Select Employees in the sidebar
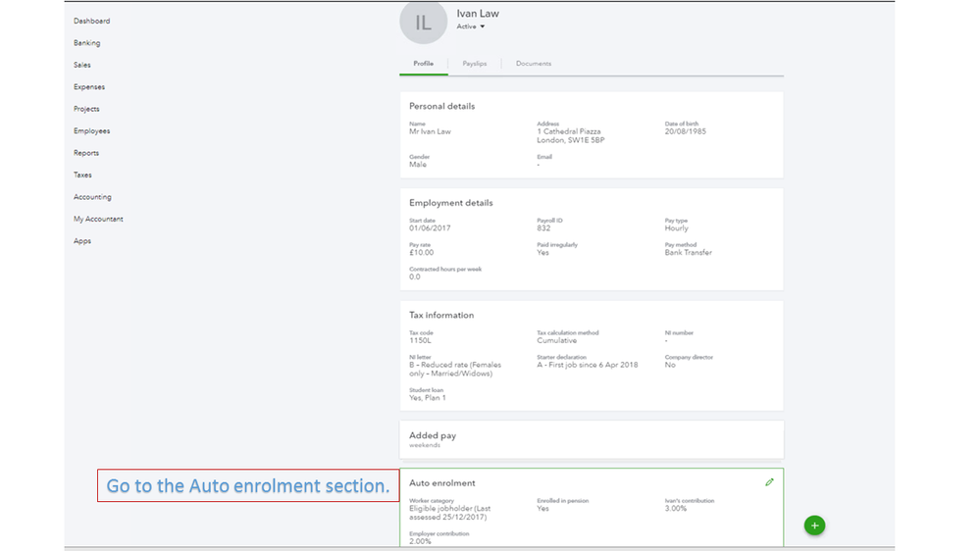This screenshot has height=551, width=980. click(x=91, y=131)
